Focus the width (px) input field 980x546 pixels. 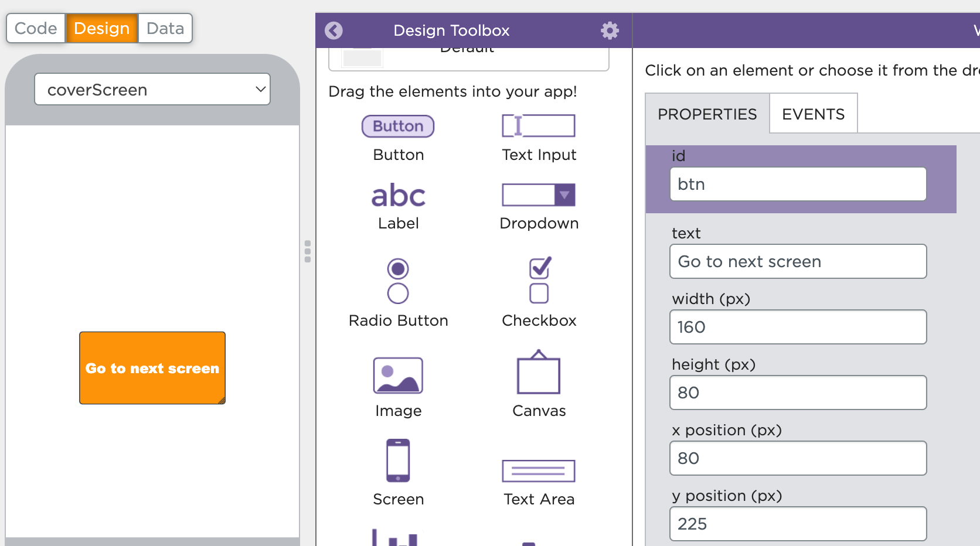(798, 327)
